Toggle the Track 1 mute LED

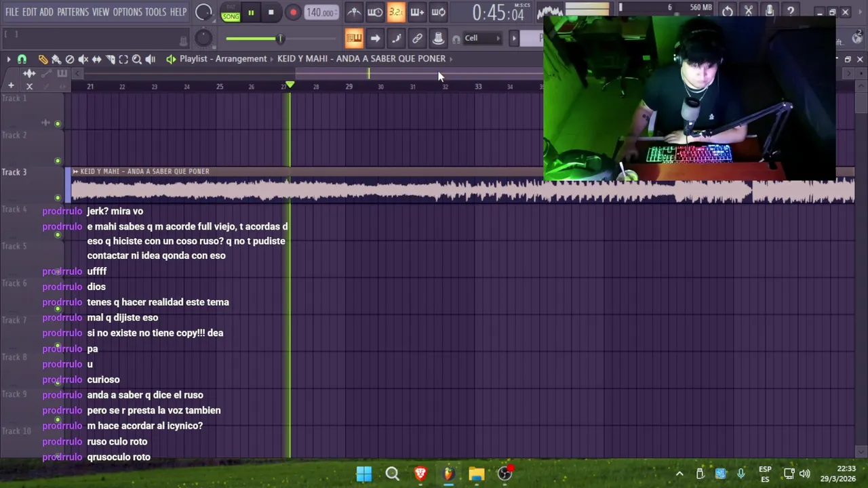(x=58, y=123)
